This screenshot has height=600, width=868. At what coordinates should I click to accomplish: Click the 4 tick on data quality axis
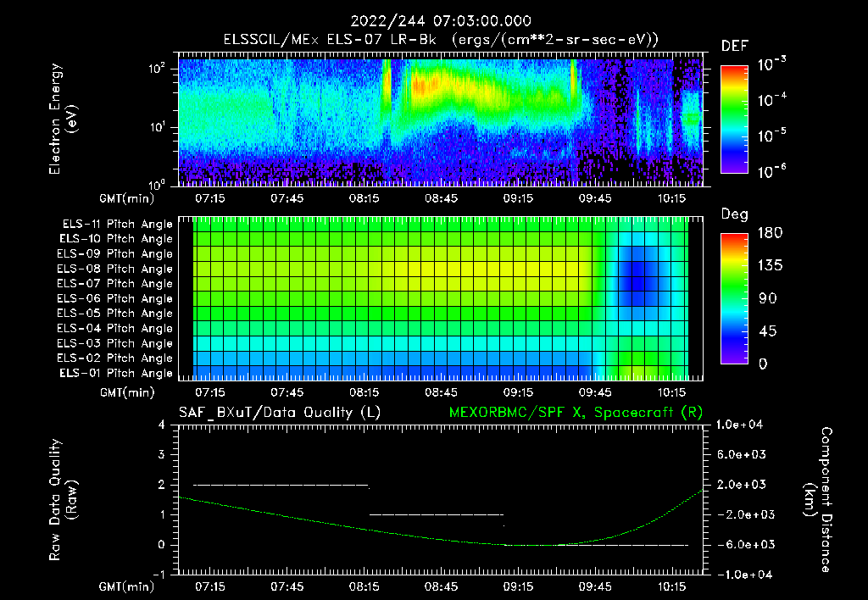point(162,425)
